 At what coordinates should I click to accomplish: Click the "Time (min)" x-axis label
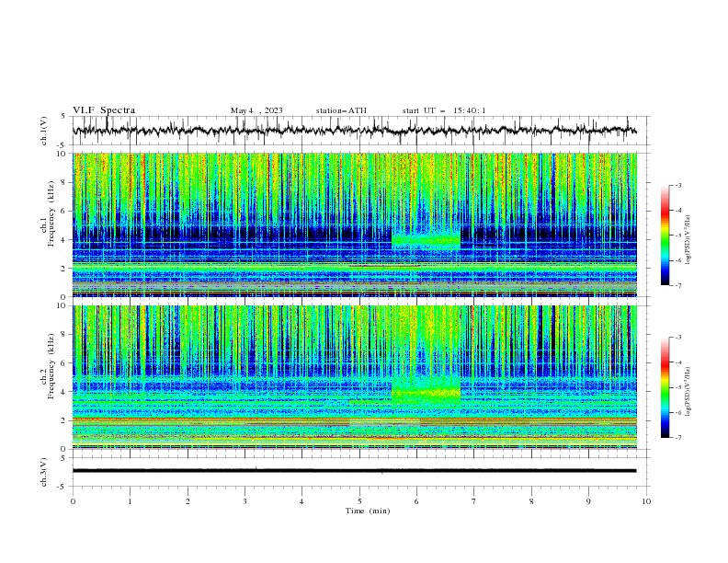tap(368, 511)
